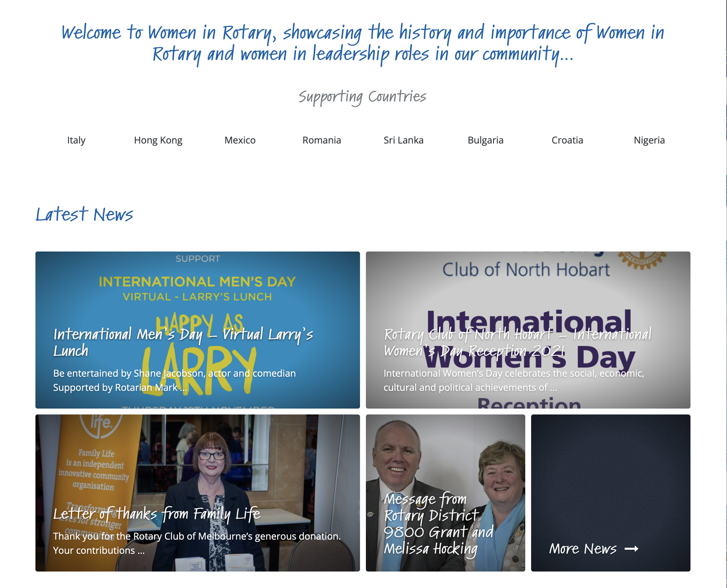Screen dimensions: 727x588
Task: Click the Latest News heading
Action: (x=84, y=214)
